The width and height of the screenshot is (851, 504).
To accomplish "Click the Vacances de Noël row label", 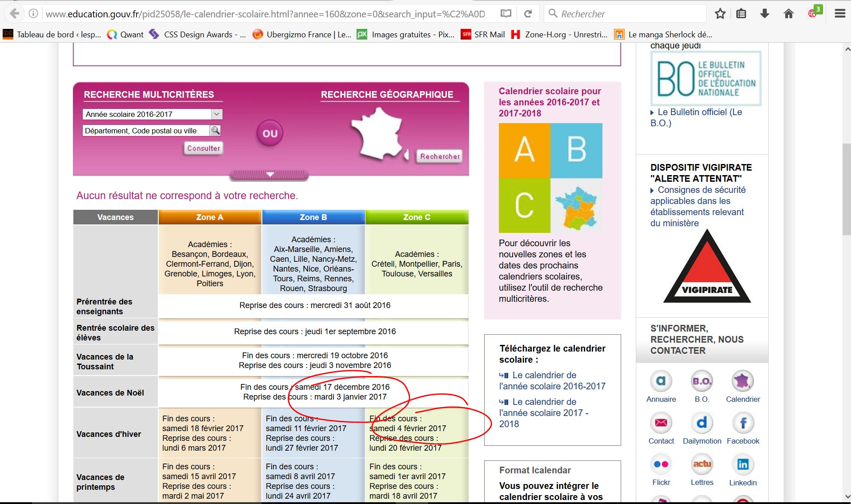I will (x=110, y=393).
